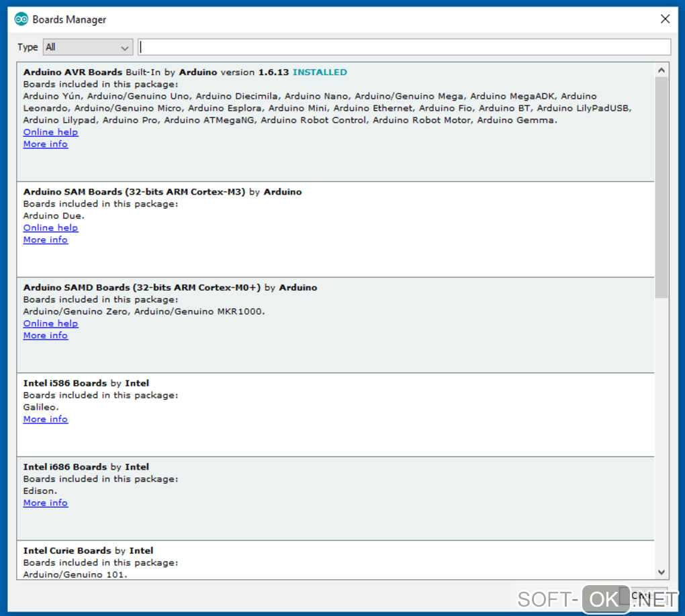Screen dimensions: 685x616
Task: Select the Intel Curie Boards package title
Action: 67,550
